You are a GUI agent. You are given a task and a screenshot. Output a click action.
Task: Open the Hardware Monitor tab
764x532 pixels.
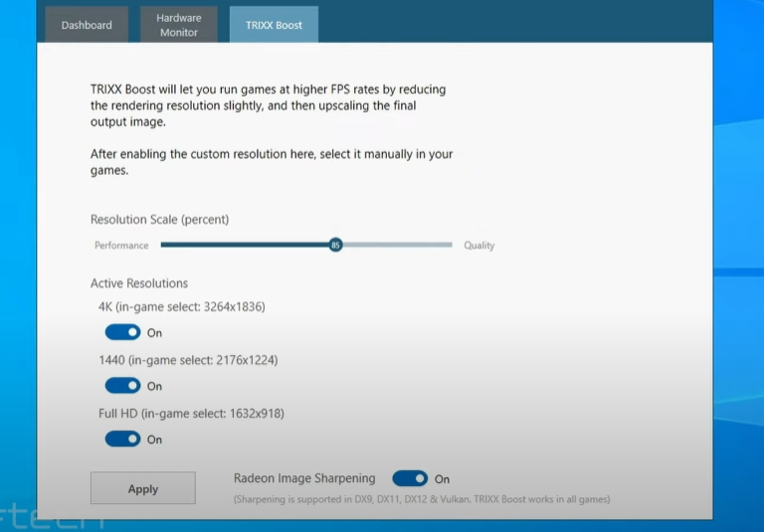(x=179, y=25)
